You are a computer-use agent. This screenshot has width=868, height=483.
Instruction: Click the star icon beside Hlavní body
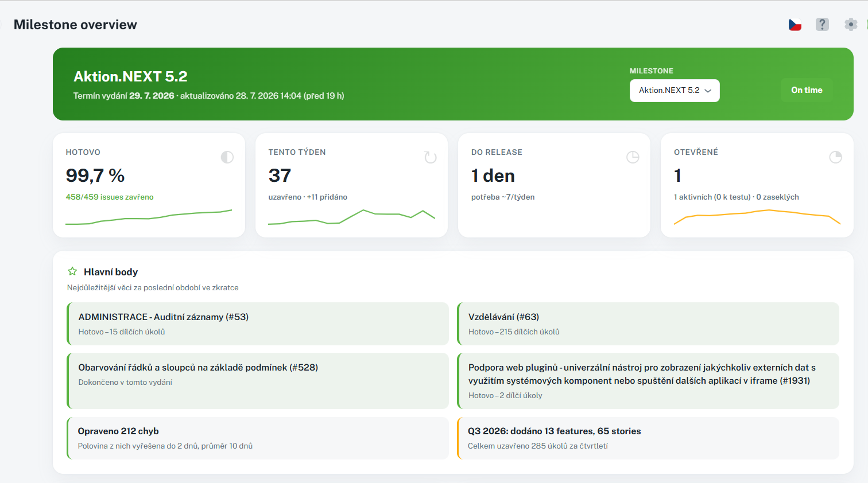point(72,271)
